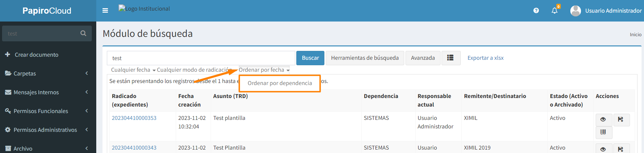This screenshot has height=153, width=644.
Task: Click barcode icon for record 202304410000353
Action: 604,132
